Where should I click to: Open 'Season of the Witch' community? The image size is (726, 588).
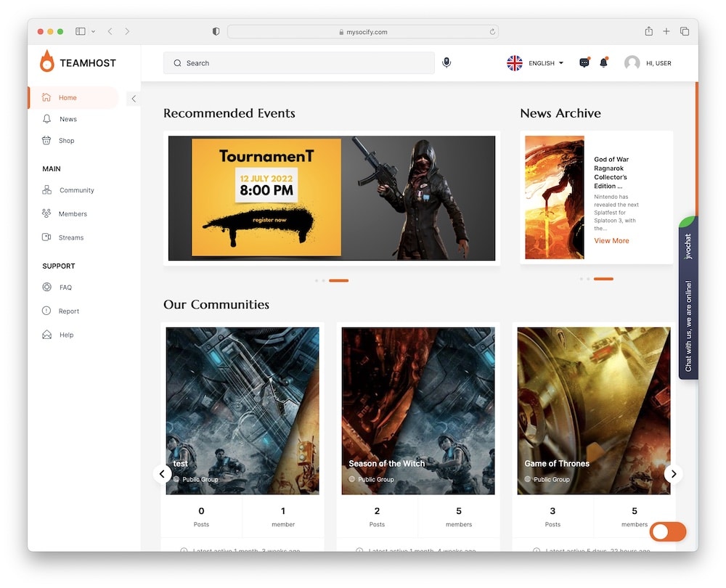418,411
